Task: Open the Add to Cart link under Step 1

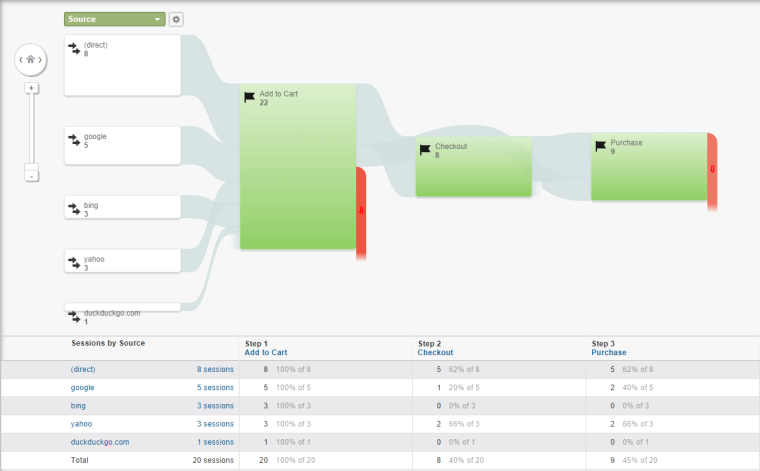Action: (265, 353)
